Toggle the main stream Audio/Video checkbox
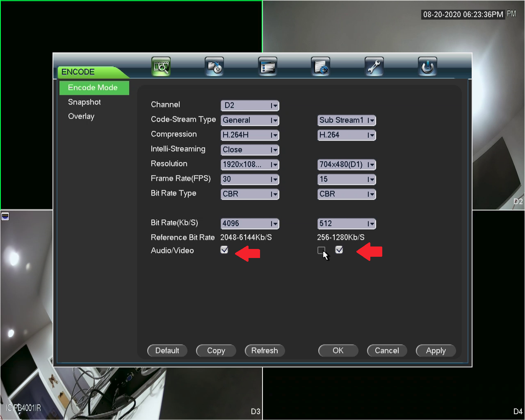Viewport: 525px width, 420px height. coord(224,249)
